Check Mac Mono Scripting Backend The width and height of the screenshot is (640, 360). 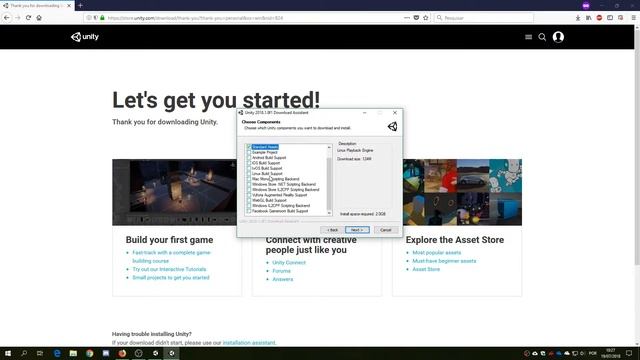249,179
